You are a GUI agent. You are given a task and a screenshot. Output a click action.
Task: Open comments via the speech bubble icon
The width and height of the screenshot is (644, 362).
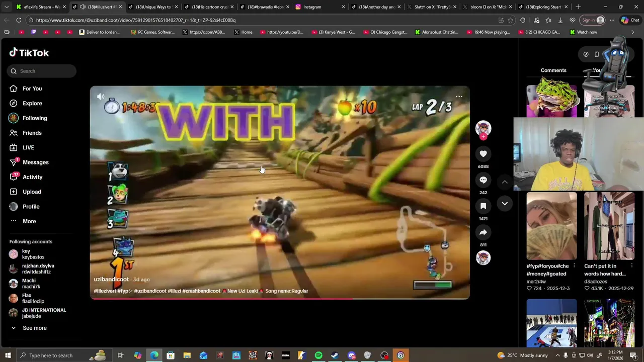coord(483,180)
